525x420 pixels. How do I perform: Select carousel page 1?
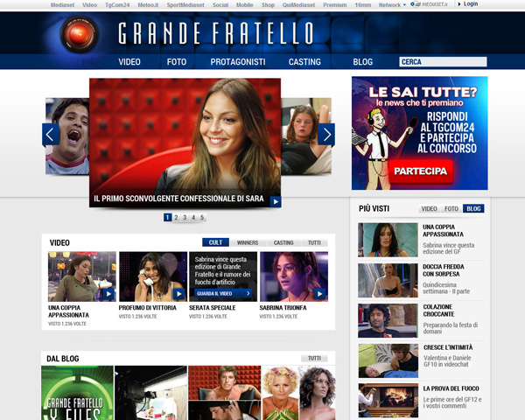pyautogui.click(x=167, y=217)
